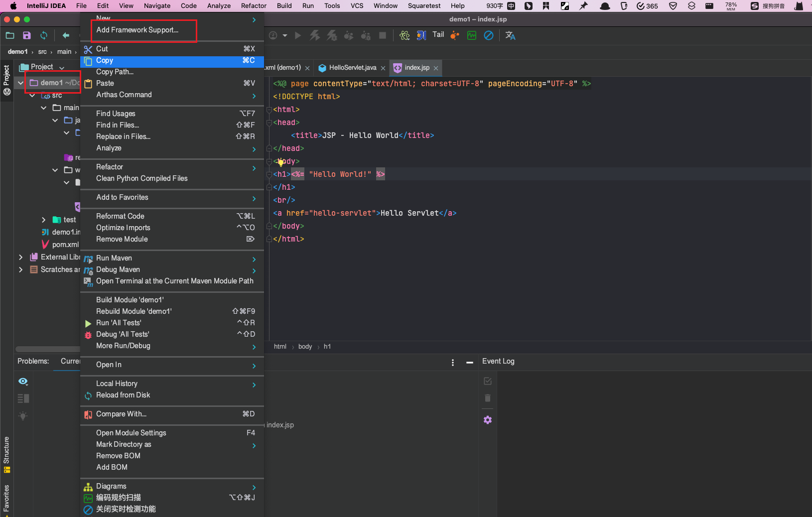Close the index.jsp editor tab
This screenshot has width=812, height=517.
[x=436, y=68]
